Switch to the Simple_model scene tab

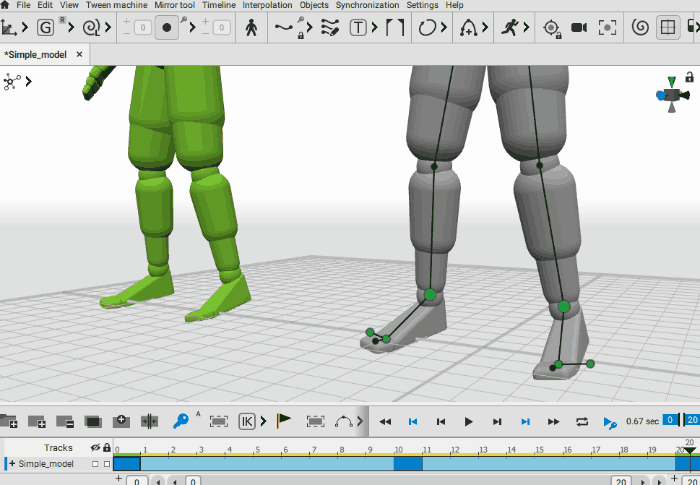pyautogui.click(x=37, y=53)
